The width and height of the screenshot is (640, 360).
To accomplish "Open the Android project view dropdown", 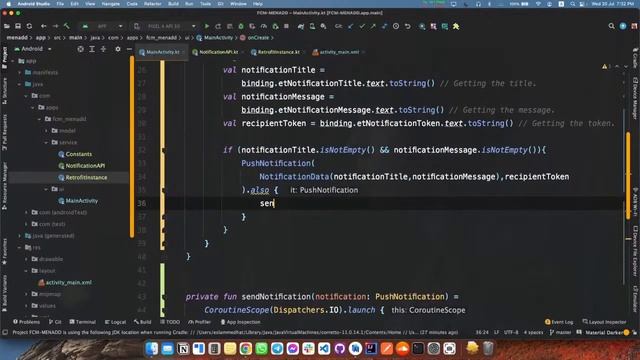I will point(33,49).
